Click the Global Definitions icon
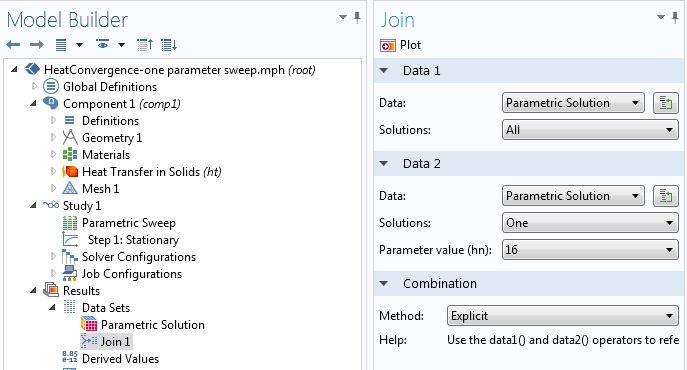The height and width of the screenshot is (370, 687). [x=51, y=86]
